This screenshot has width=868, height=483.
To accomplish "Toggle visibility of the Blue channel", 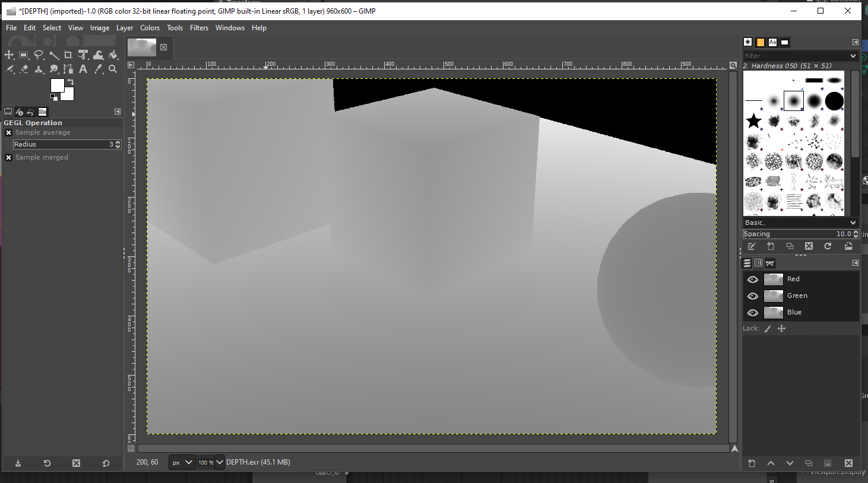I will 753,313.
